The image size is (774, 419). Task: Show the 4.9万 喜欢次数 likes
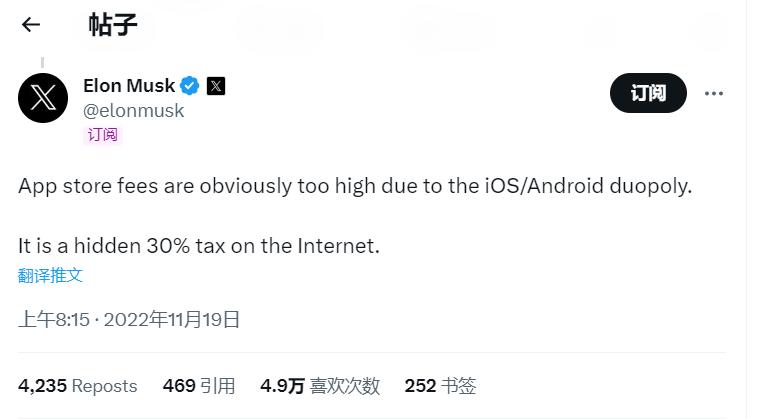[319, 385]
